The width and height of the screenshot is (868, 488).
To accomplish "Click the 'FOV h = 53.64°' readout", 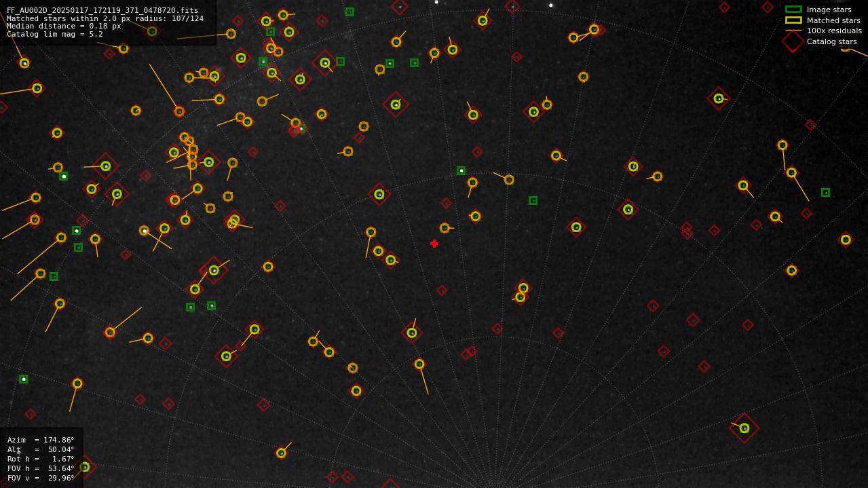I will click(x=41, y=468).
